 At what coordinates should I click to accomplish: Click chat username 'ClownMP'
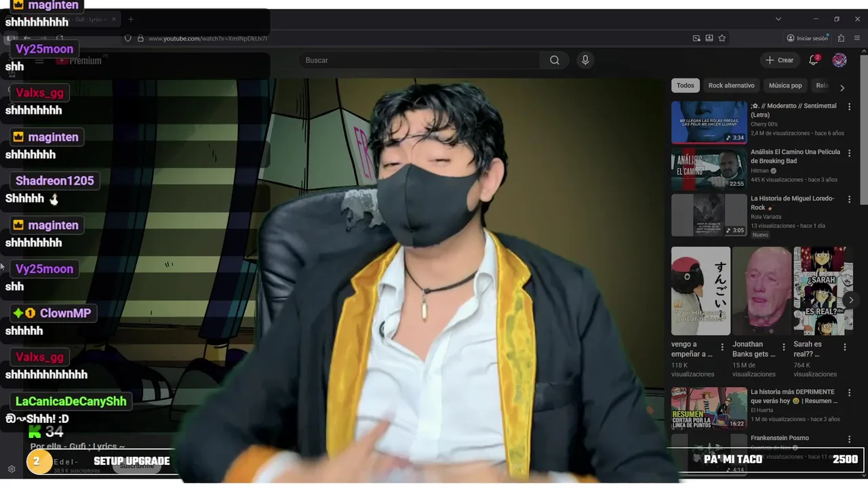pos(65,313)
